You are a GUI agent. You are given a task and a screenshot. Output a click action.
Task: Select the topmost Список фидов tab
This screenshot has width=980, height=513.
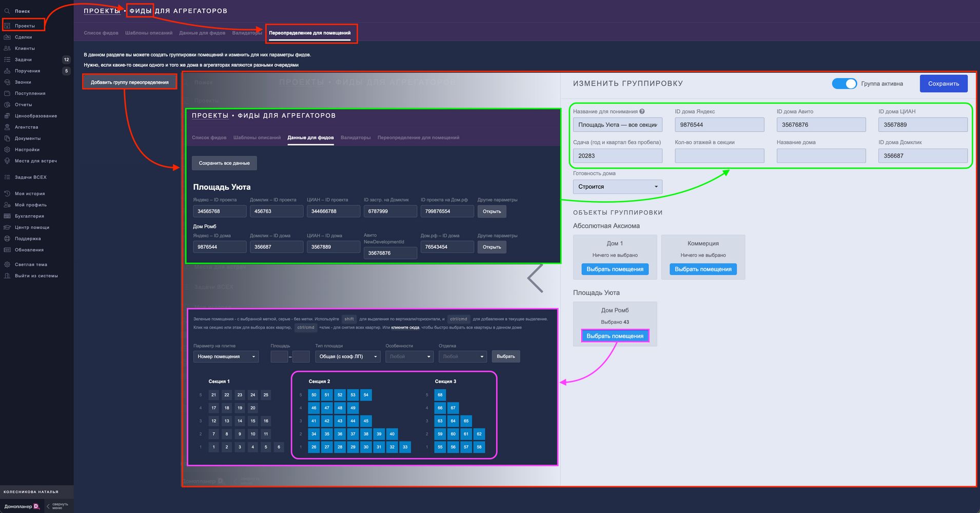coord(101,33)
